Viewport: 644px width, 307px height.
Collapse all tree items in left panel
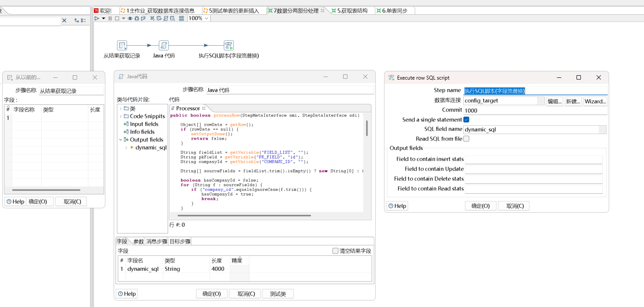click(84, 20)
